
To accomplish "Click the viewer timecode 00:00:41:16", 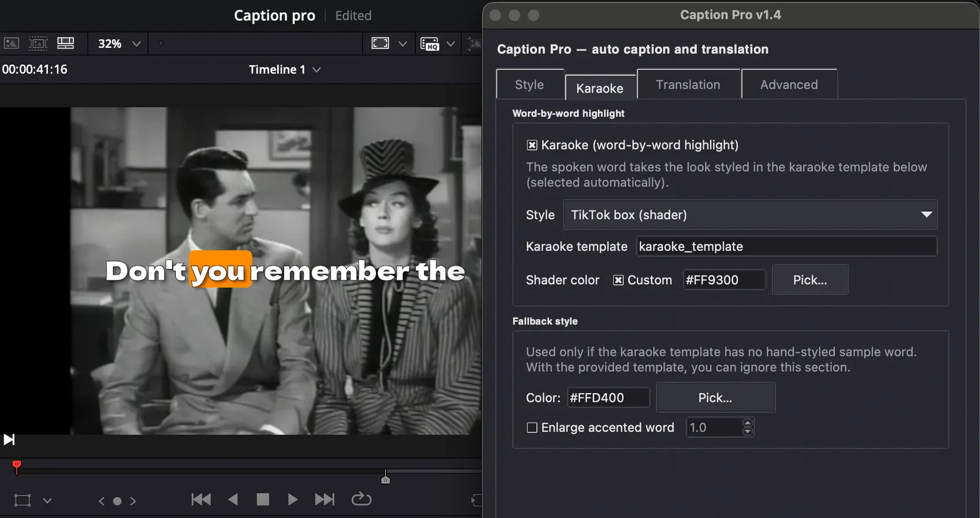I will [x=35, y=69].
